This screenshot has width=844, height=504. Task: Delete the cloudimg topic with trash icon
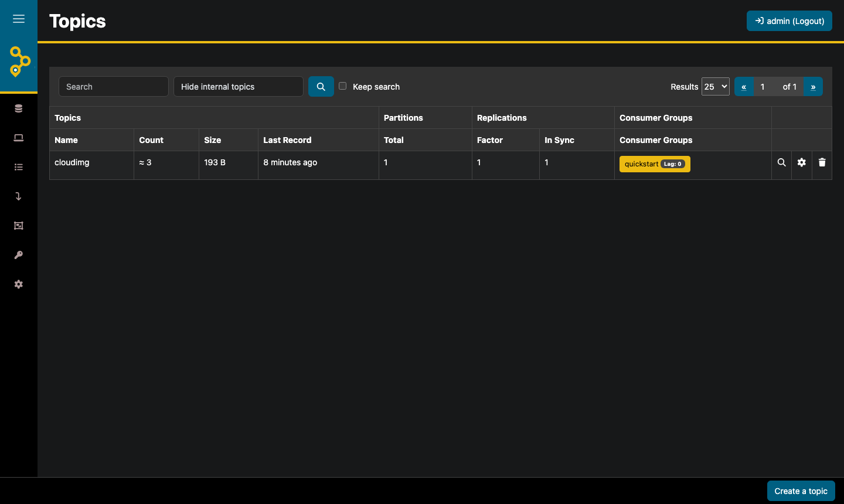point(822,162)
